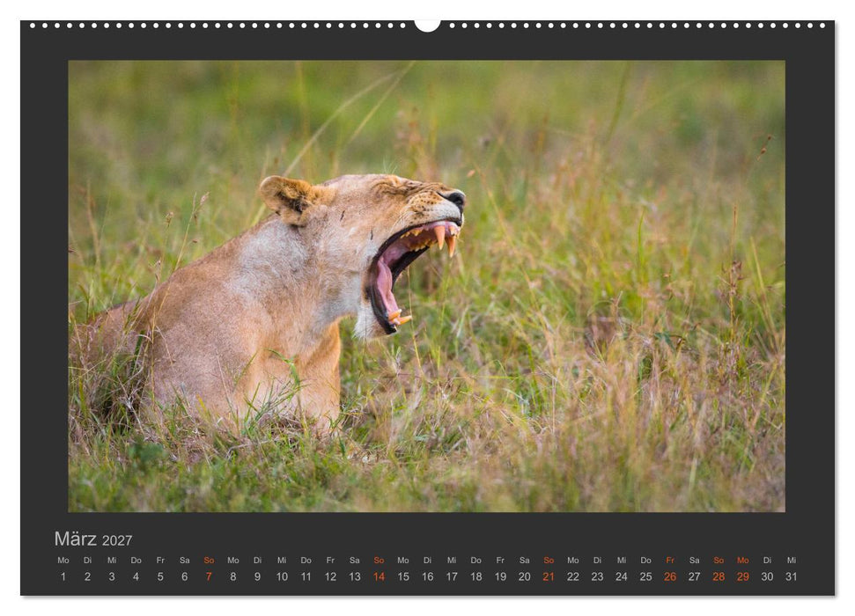Image resolution: width=855 pixels, height=616 pixels.
Task: Click the Do label above day 18
Action: [476, 560]
